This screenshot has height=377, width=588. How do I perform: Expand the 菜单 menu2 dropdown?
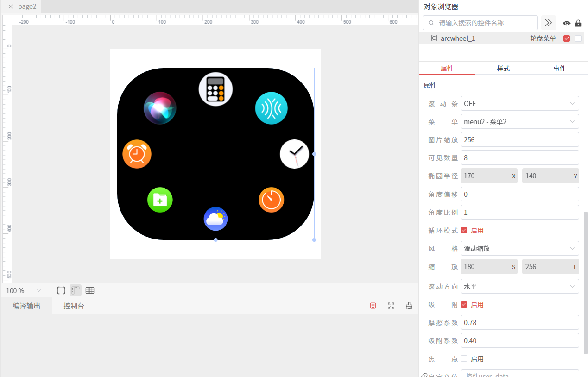[x=519, y=122]
